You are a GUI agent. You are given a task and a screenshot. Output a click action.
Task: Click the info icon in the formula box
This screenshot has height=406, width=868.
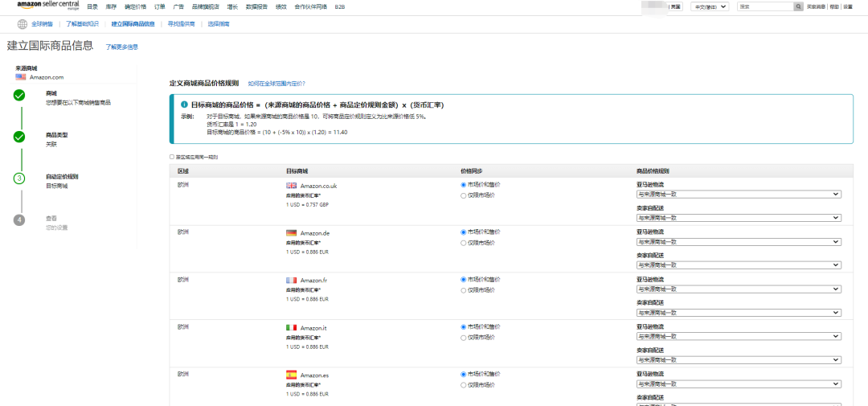(184, 105)
